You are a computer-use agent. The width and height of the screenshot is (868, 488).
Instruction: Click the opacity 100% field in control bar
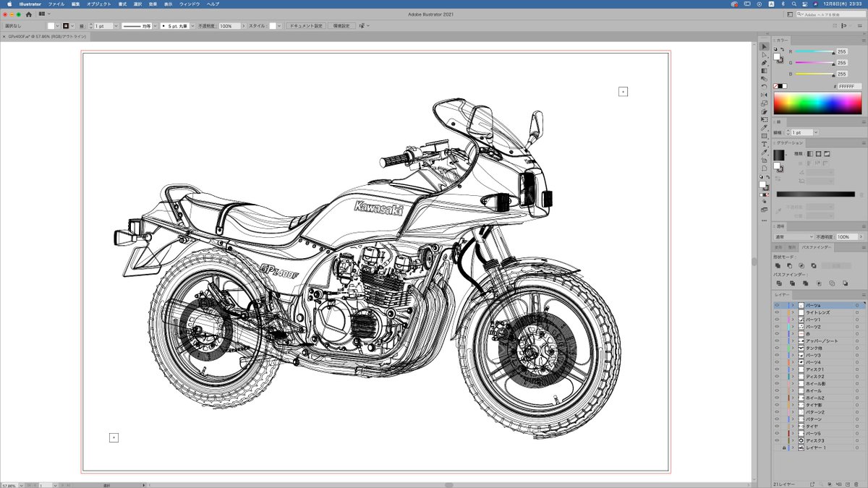pyautogui.click(x=229, y=25)
